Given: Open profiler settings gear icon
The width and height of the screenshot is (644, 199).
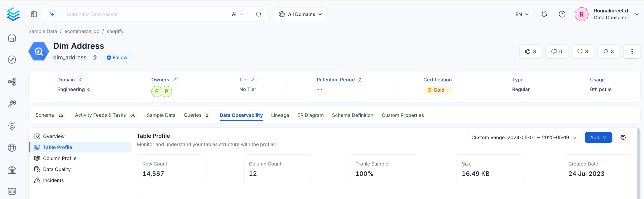Looking at the screenshot, I should pyautogui.click(x=623, y=137).
